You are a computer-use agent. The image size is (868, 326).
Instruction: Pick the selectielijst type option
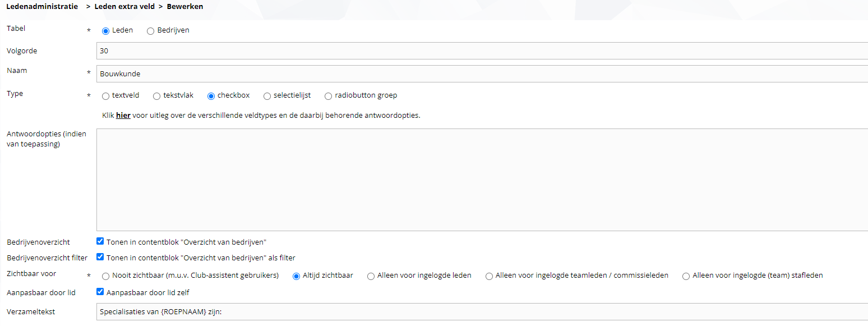(267, 96)
